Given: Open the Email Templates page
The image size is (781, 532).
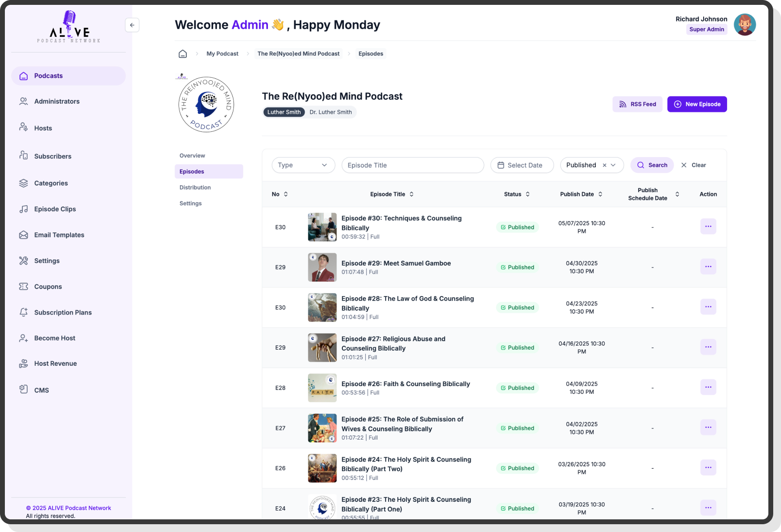Looking at the screenshot, I should [59, 235].
